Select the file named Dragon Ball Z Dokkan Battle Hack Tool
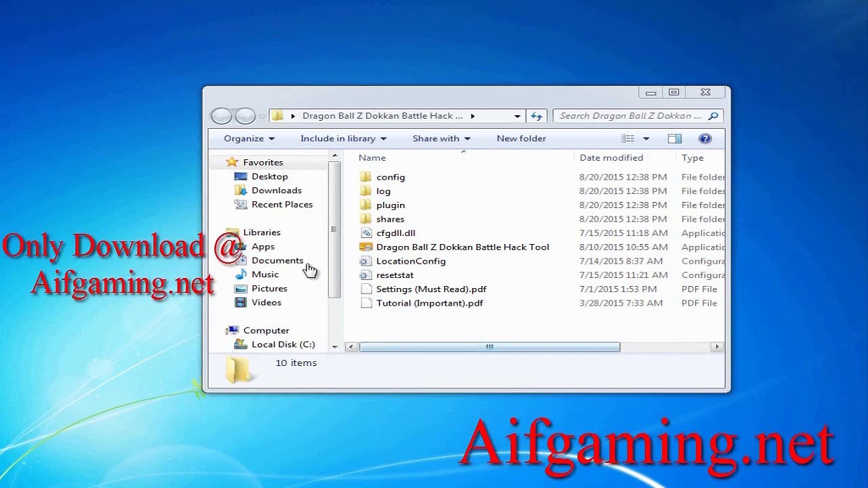Screen dimensions: 868x488 (x=462, y=247)
